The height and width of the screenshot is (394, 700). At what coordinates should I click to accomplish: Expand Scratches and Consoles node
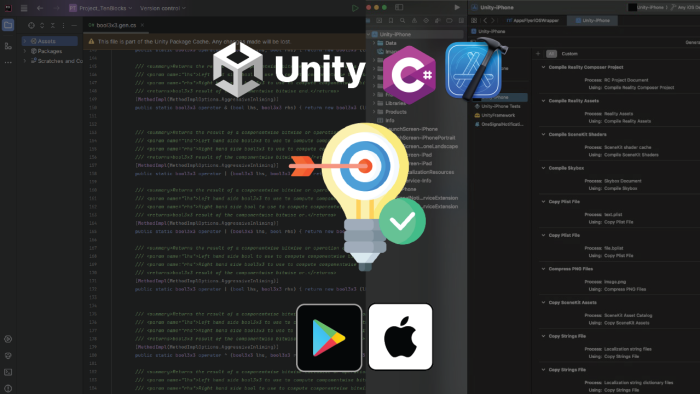tap(25, 61)
